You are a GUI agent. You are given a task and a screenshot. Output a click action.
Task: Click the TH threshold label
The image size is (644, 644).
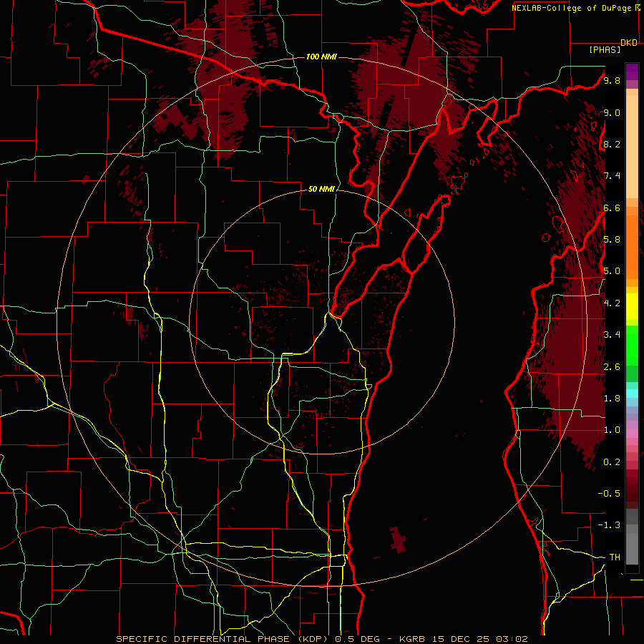click(x=615, y=557)
